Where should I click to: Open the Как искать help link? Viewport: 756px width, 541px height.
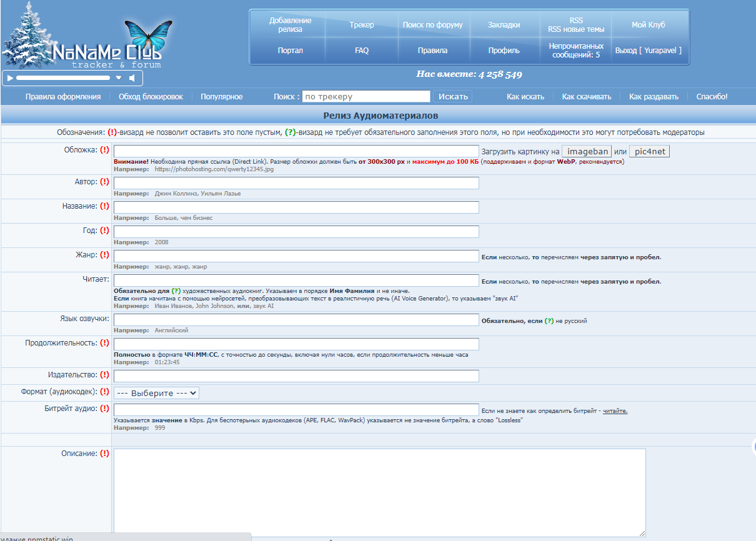(525, 97)
